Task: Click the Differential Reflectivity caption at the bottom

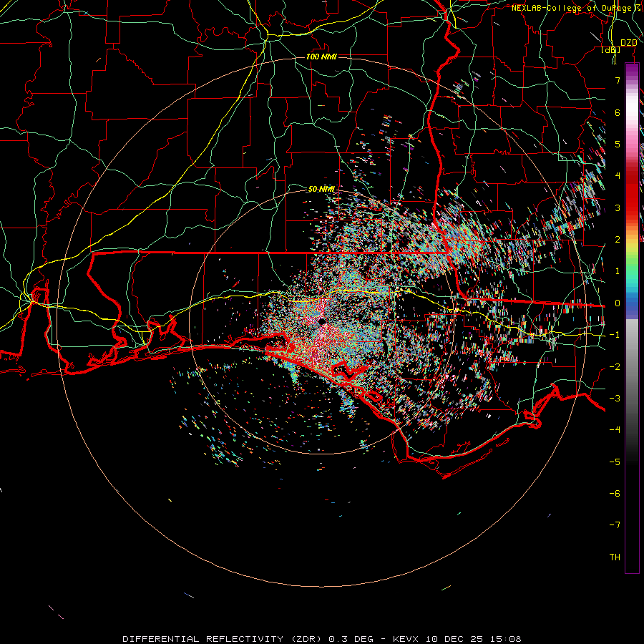Action: coord(321,639)
